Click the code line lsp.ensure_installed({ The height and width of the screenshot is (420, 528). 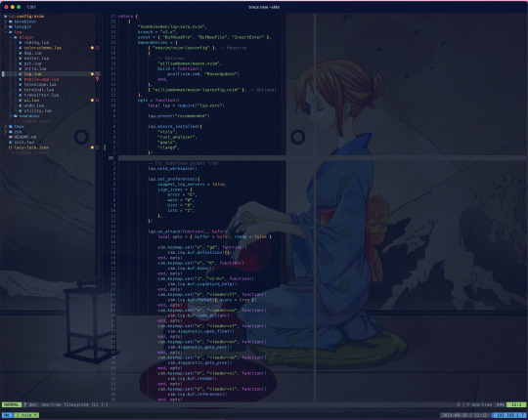point(175,126)
